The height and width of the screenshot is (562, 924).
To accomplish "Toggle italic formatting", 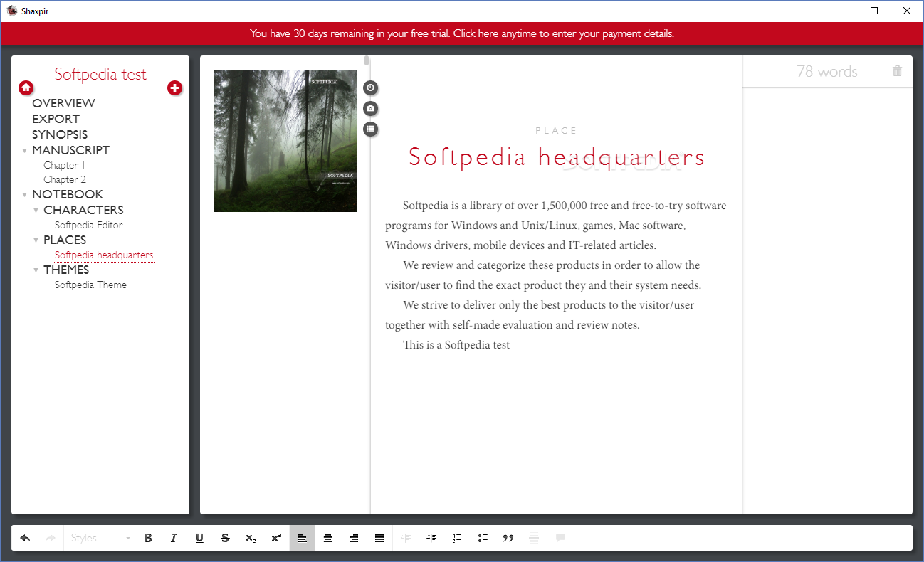I will pos(174,538).
